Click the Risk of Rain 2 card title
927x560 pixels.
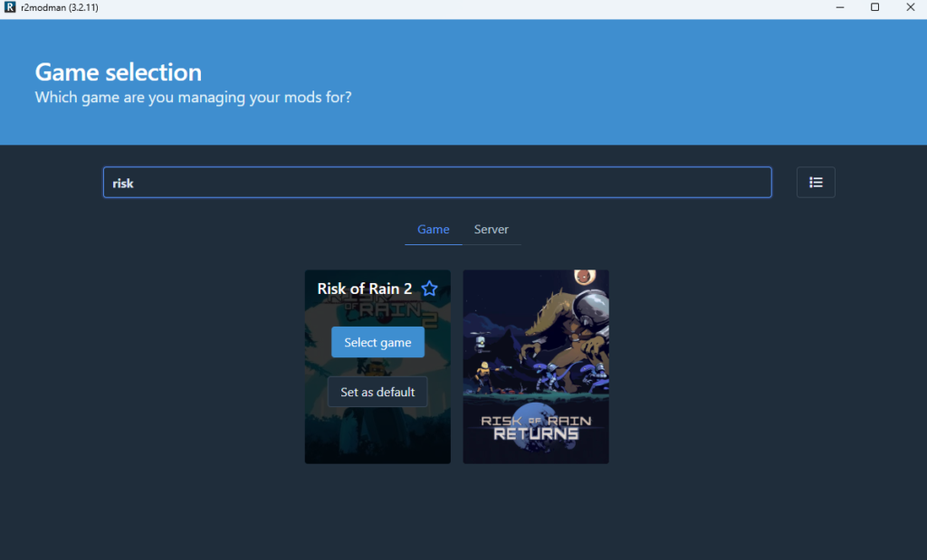click(364, 289)
